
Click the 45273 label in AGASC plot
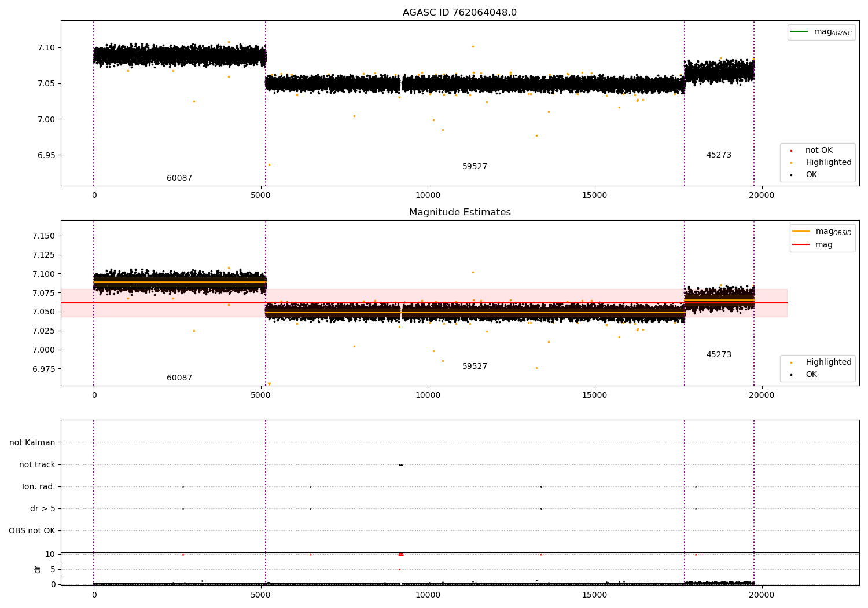719,155
